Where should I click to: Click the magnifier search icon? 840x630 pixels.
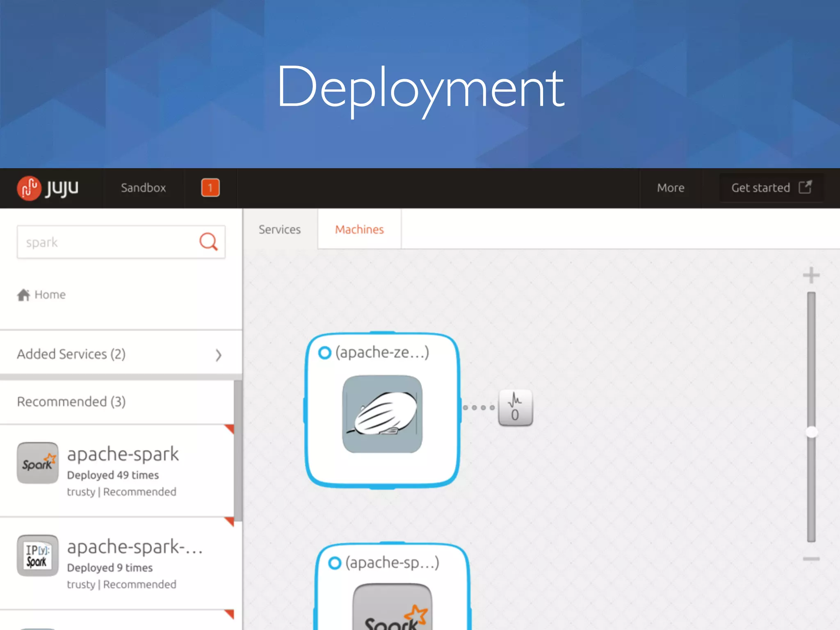(208, 242)
